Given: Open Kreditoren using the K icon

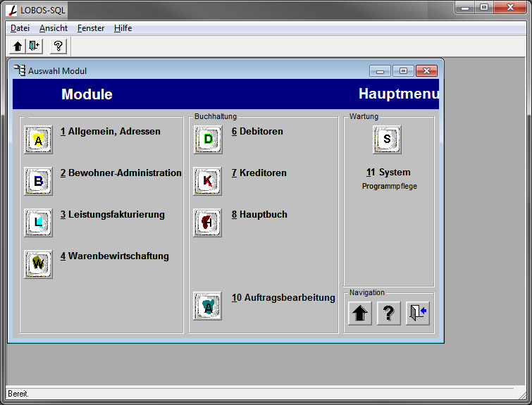Looking at the screenshot, I should point(208,181).
